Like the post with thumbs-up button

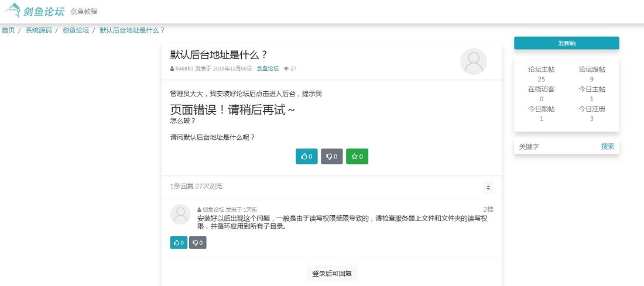coord(307,156)
